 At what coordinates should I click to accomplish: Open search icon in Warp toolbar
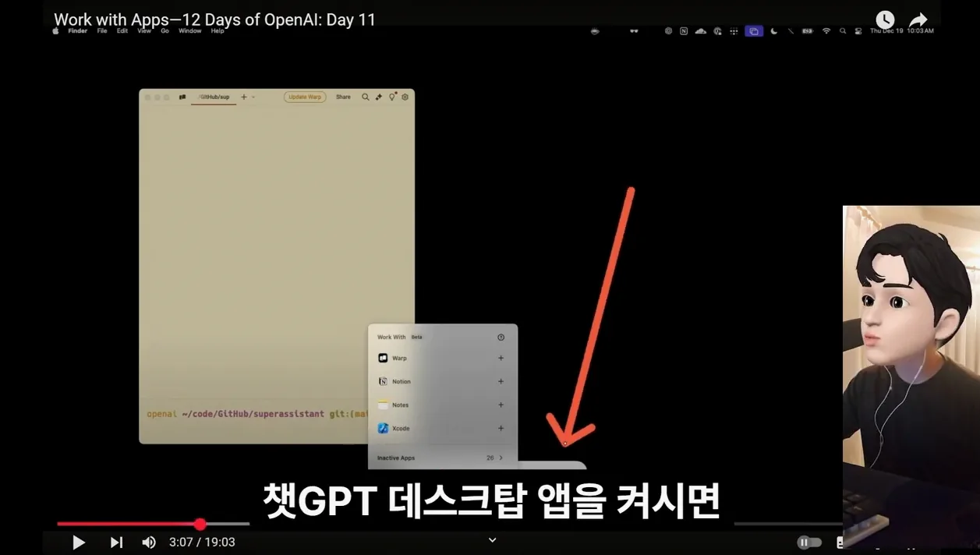pos(365,97)
